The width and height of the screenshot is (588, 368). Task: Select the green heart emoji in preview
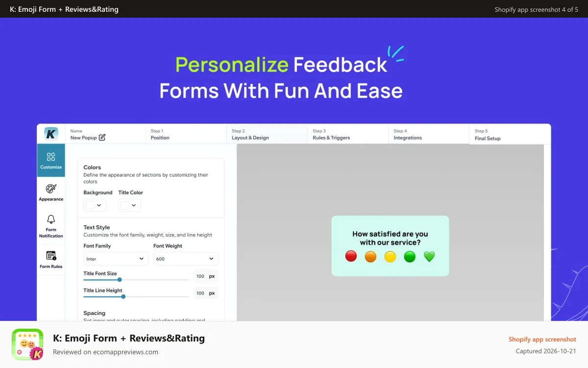point(429,256)
